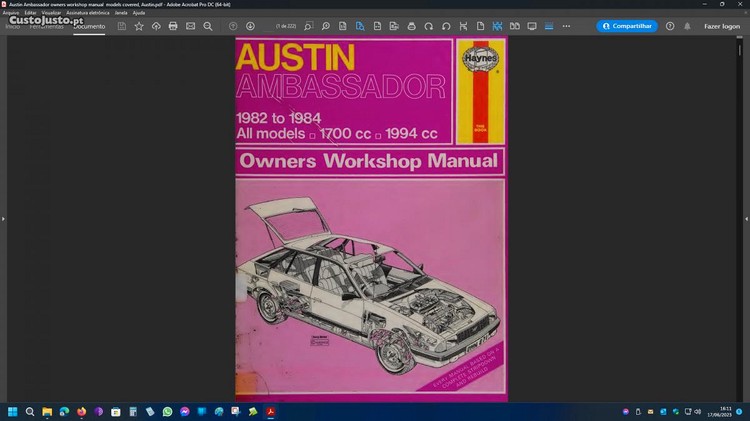Click the Print icon in the toolbar
Viewport: 750px width, 421px height.
click(x=173, y=26)
